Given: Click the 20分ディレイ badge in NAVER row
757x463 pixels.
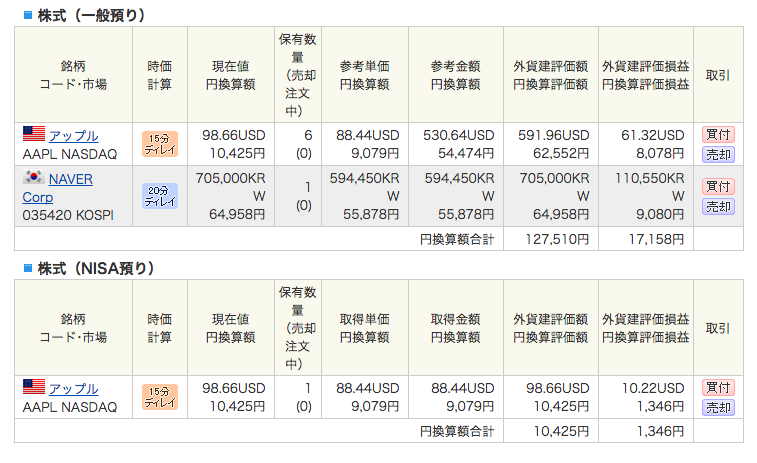Looking at the screenshot, I should 160,196.
